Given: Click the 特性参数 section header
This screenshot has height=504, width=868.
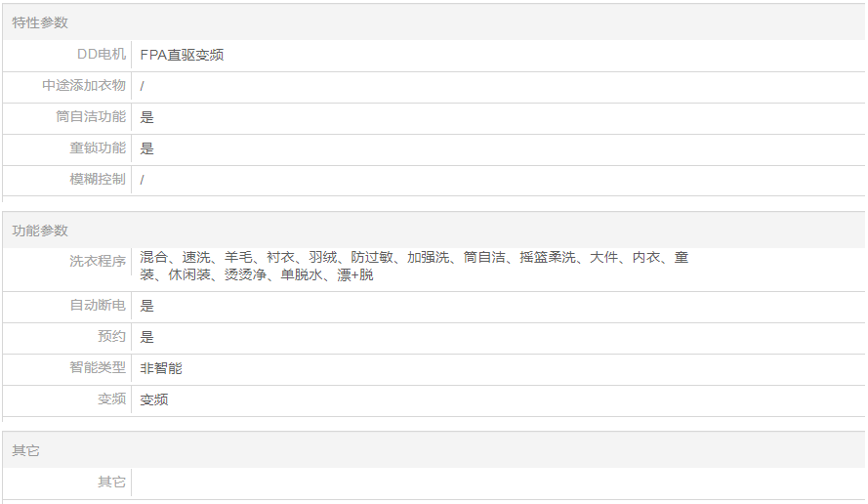Looking at the screenshot, I should 40,22.
